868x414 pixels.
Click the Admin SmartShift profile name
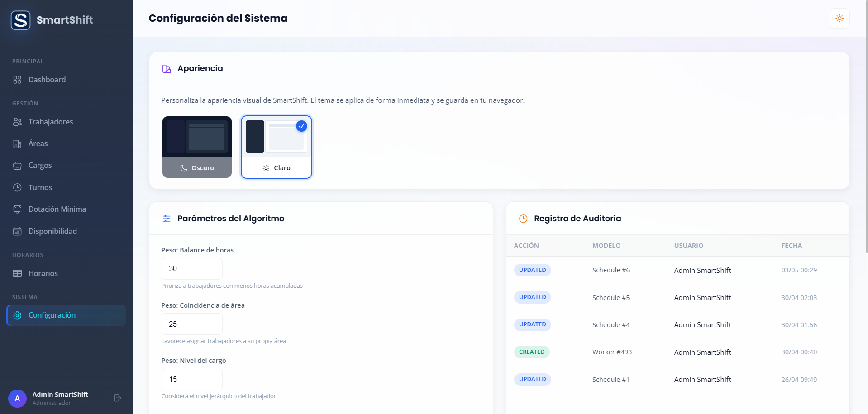pyautogui.click(x=60, y=395)
